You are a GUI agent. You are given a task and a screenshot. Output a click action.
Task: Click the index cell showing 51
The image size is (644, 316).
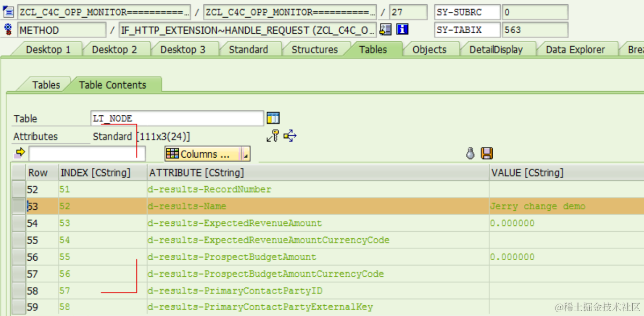pyautogui.click(x=103, y=189)
